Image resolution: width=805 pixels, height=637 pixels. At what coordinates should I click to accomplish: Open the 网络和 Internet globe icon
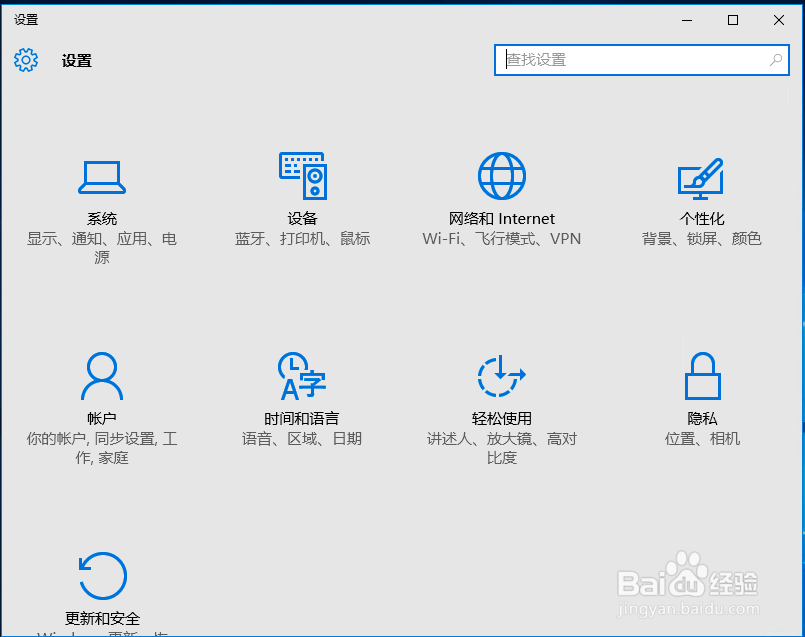coord(501,175)
